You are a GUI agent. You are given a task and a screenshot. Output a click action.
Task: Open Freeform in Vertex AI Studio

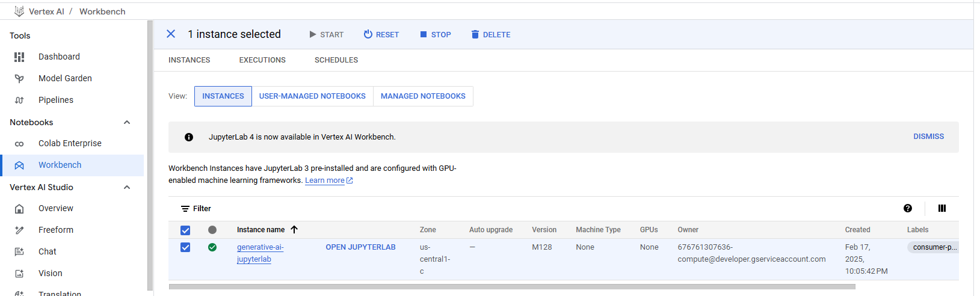coord(56,230)
